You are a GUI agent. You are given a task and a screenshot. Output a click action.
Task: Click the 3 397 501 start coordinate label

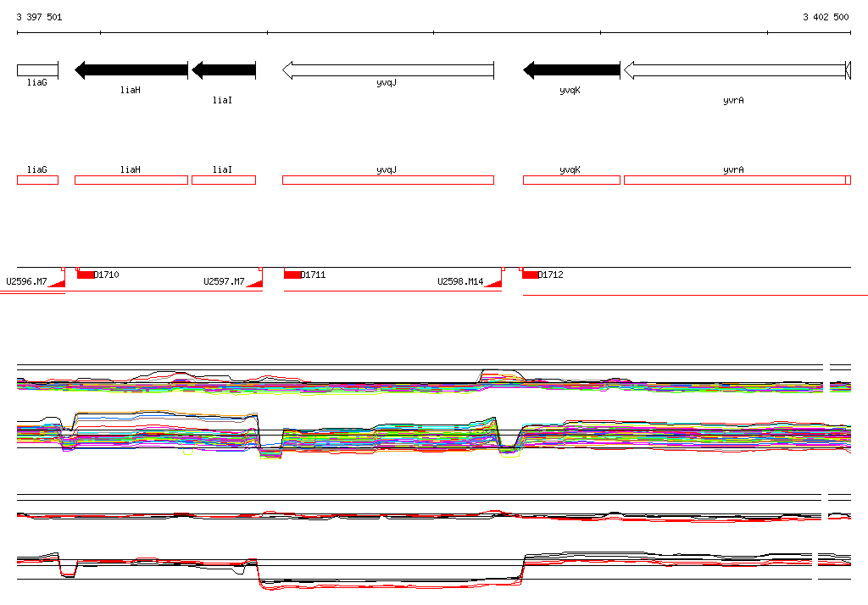pos(39,17)
